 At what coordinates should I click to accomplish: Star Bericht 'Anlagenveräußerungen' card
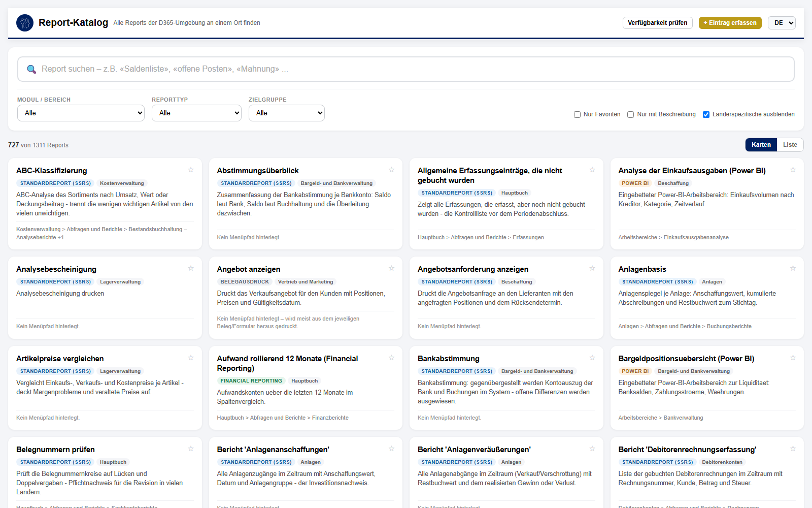click(x=592, y=449)
